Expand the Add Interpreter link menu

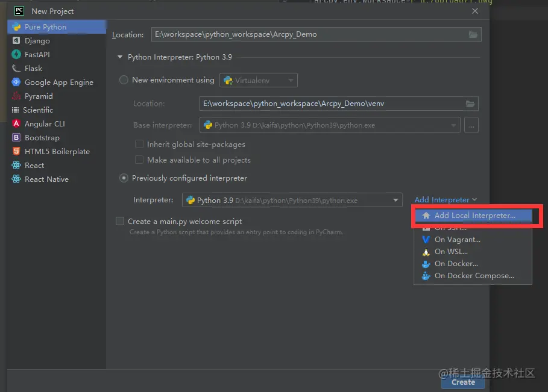click(446, 200)
